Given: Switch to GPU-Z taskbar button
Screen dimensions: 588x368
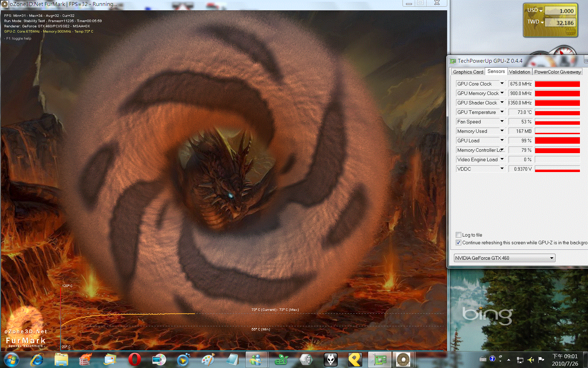Looking at the screenshot, I should click(379, 360).
